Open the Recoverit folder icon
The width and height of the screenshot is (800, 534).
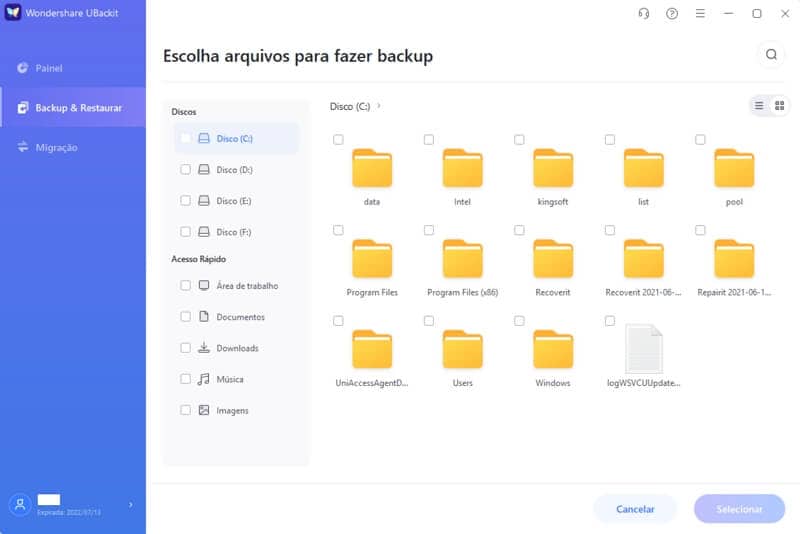[x=553, y=259]
